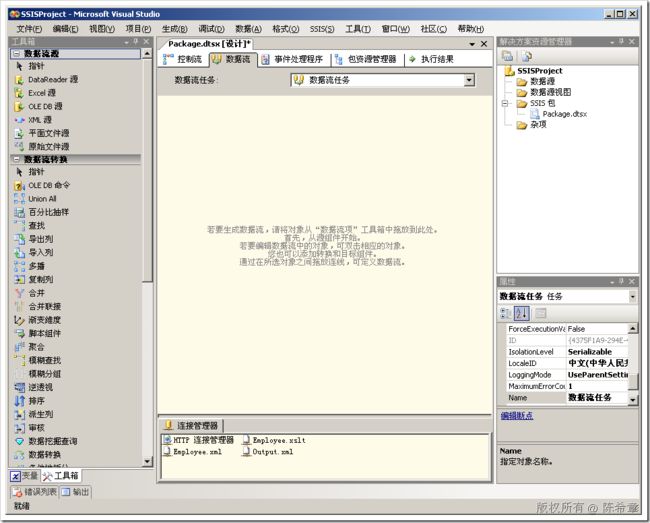Open the SSIS(S) menu
The height and width of the screenshot is (523, 650).
pos(322,29)
